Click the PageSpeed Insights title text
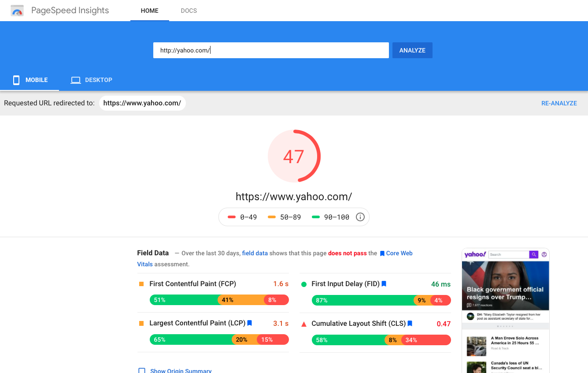Image resolution: width=588 pixels, height=373 pixels. pyautogui.click(x=70, y=11)
